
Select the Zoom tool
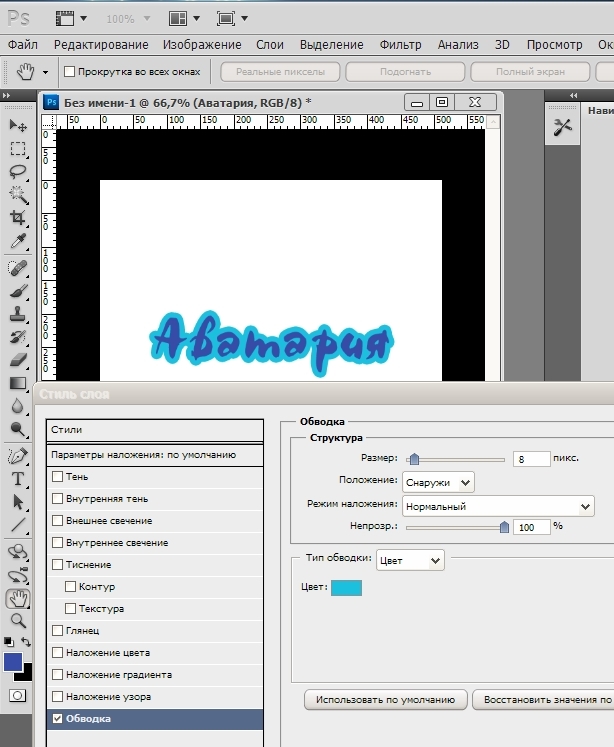pos(18,621)
